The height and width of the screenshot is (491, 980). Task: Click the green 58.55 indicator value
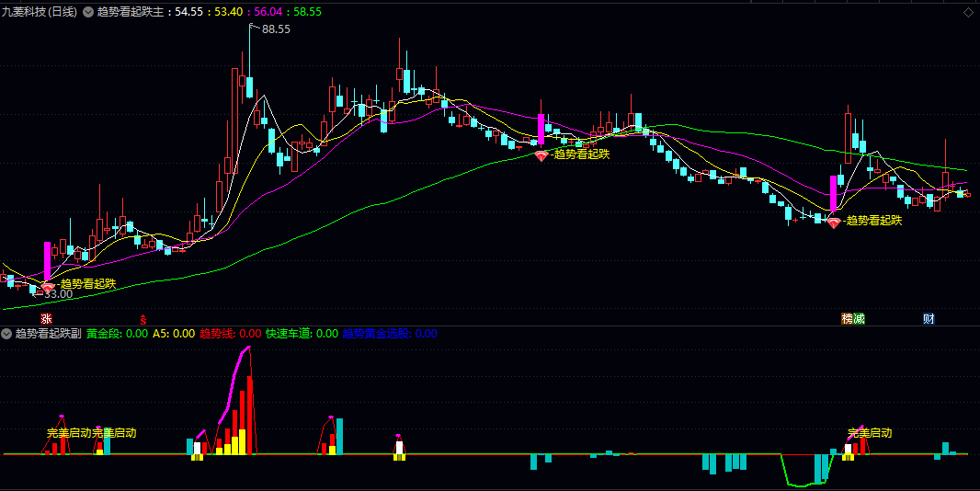pyautogui.click(x=307, y=12)
